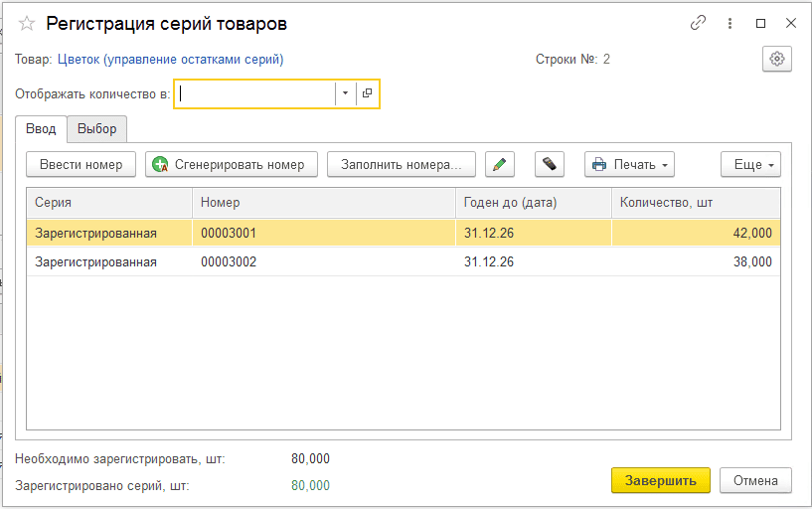Image resolution: width=812 pixels, height=509 pixels.
Task: Click the green pencil edit icon
Action: tap(500, 165)
